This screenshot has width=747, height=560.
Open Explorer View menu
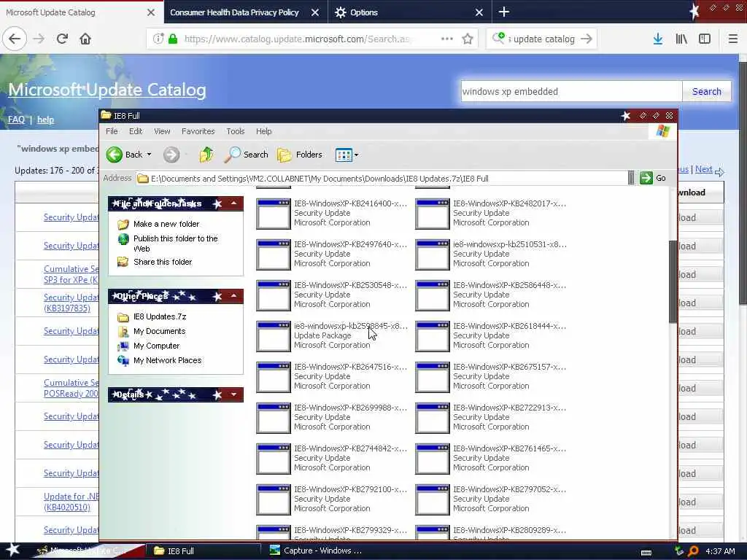point(162,131)
